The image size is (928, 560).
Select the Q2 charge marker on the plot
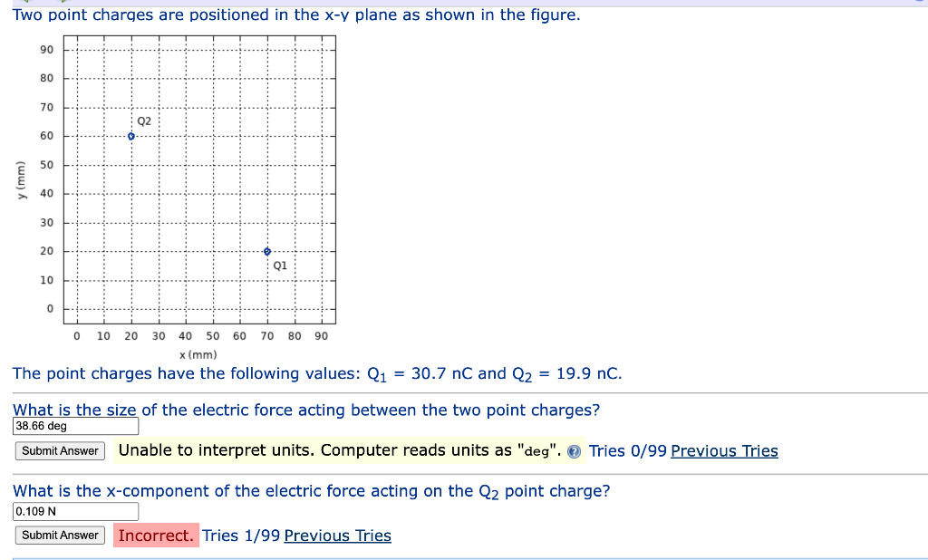click(x=130, y=135)
